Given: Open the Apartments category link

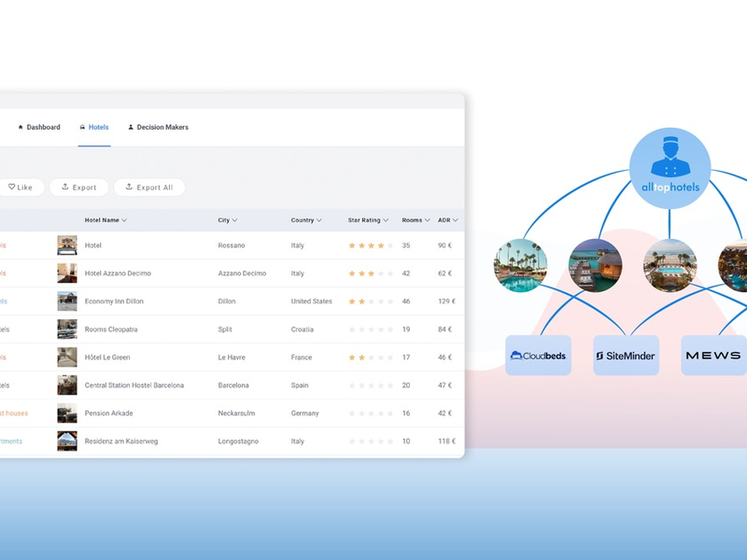Looking at the screenshot, I should (x=10, y=441).
